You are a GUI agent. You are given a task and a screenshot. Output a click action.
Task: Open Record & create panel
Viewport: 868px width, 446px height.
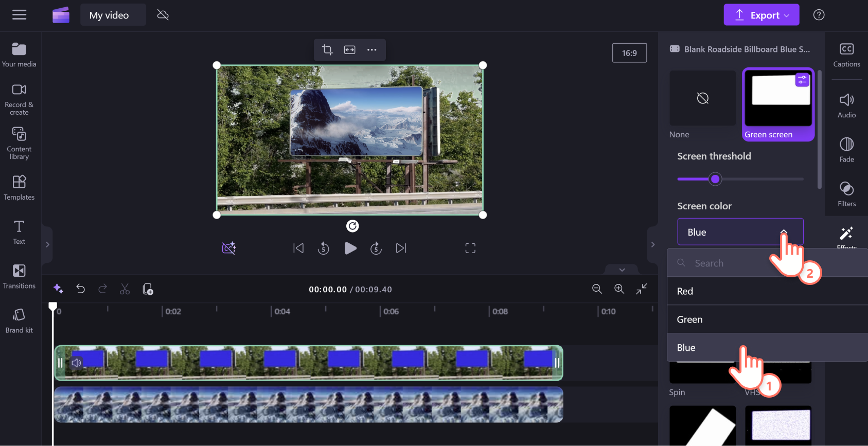(x=19, y=100)
